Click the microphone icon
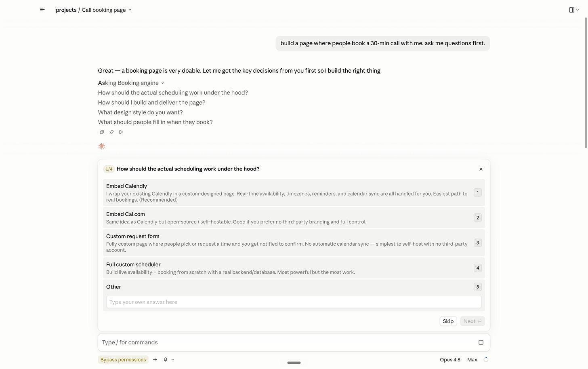 pyautogui.click(x=166, y=360)
